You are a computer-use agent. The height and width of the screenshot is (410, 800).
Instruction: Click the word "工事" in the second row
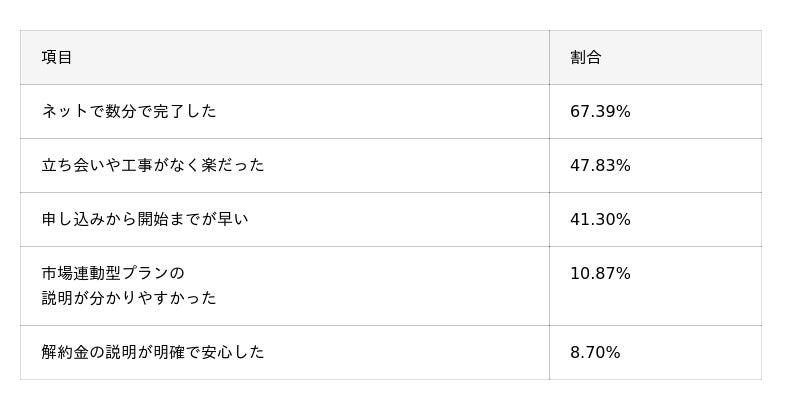(137, 165)
